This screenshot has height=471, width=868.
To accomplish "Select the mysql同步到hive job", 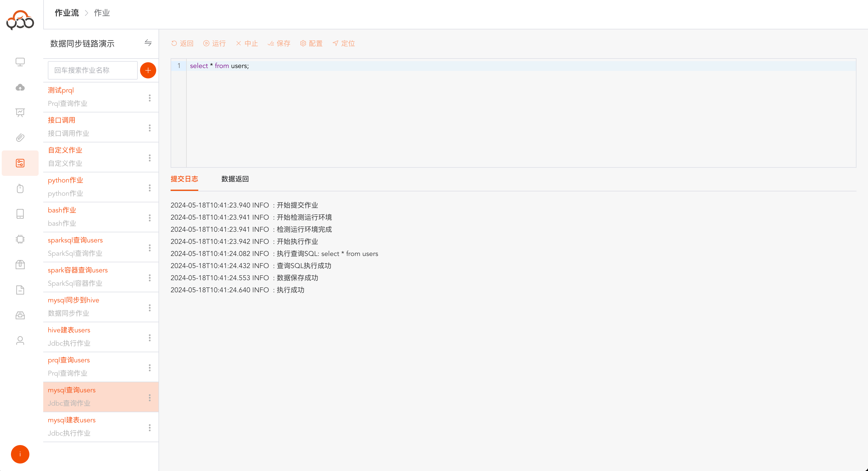I will (73, 300).
